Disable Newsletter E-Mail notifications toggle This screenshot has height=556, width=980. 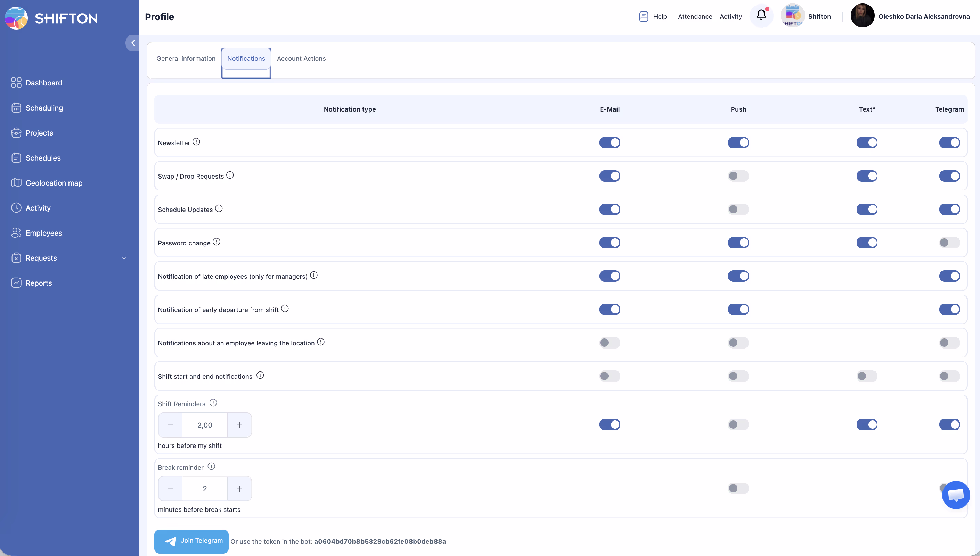coord(609,143)
